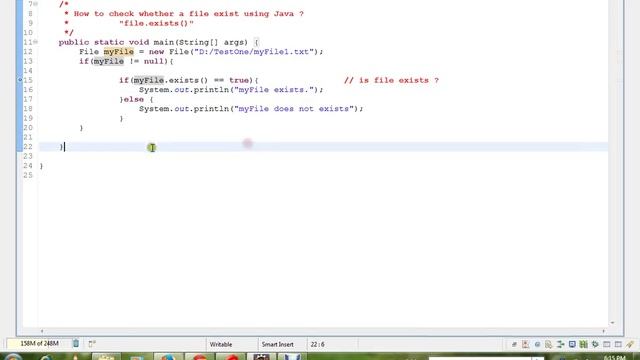Open the green bars fast view icon
Screen dimensions: 640x360
click(x=584, y=344)
